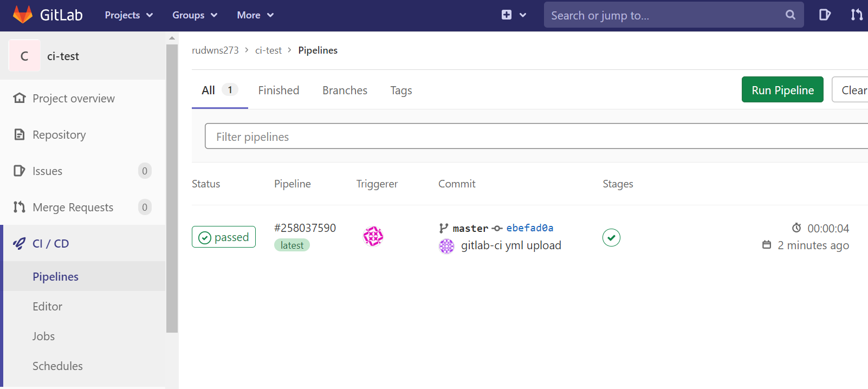Image resolution: width=868 pixels, height=389 pixels.
Task: Click the calendar icon by 2 minutes ago
Action: [x=767, y=245]
